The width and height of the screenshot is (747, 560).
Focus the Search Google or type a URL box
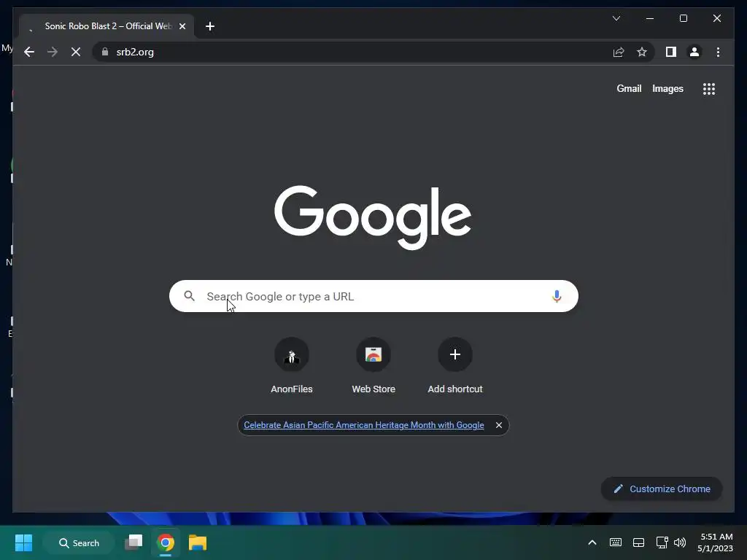373,296
